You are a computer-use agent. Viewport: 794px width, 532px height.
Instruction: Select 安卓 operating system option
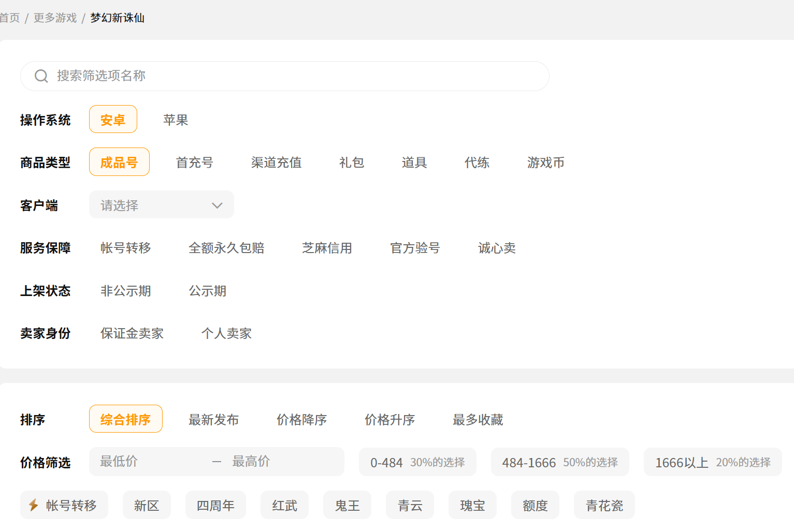point(113,120)
